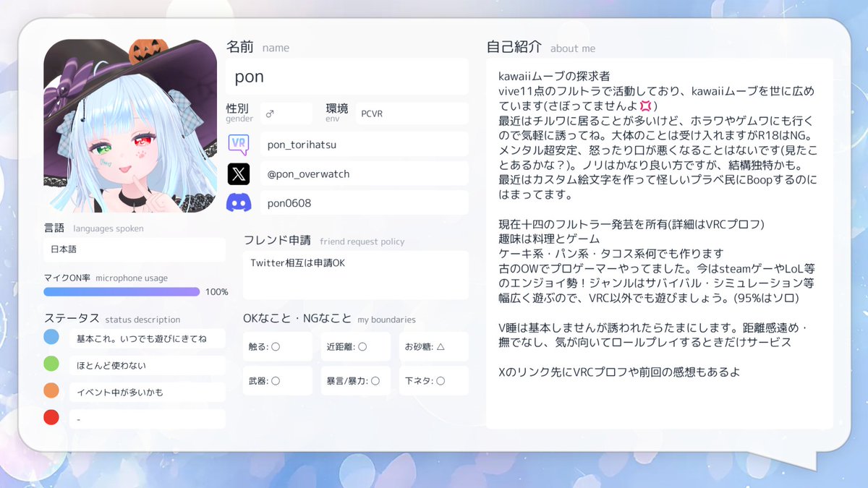Screen dimensions: 868x488
Task: Click the friend request policy text box
Action: pos(356,275)
